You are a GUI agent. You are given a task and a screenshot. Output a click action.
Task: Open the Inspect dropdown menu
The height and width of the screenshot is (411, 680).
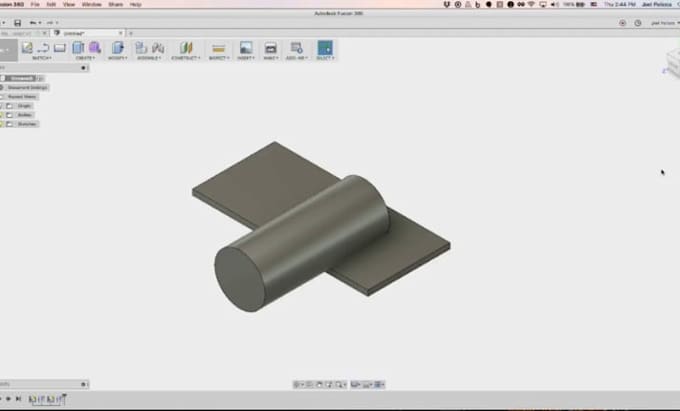[x=219, y=58]
